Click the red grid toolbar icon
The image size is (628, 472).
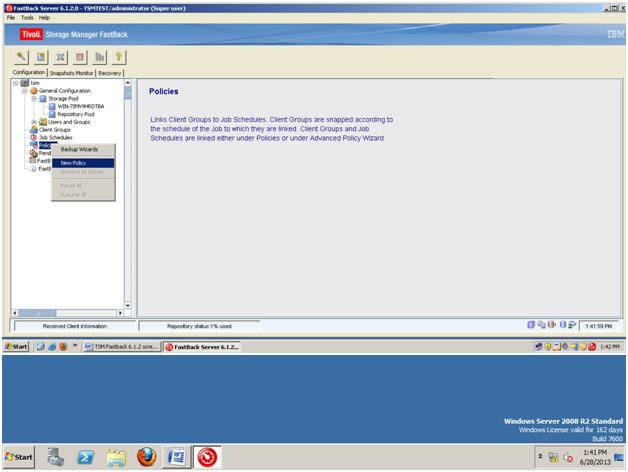click(x=80, y=57)
